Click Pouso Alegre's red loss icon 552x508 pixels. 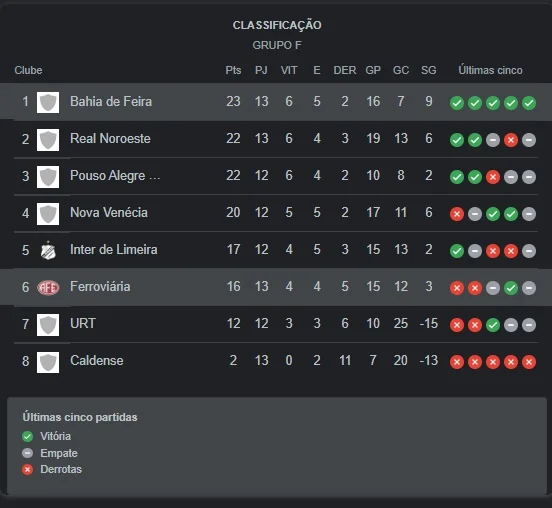tap(493, 177)
